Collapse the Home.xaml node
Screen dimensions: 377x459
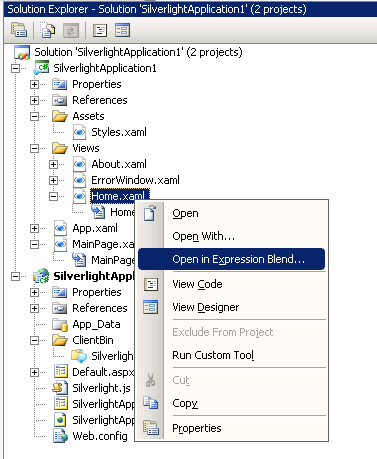[x=53, y=196]
